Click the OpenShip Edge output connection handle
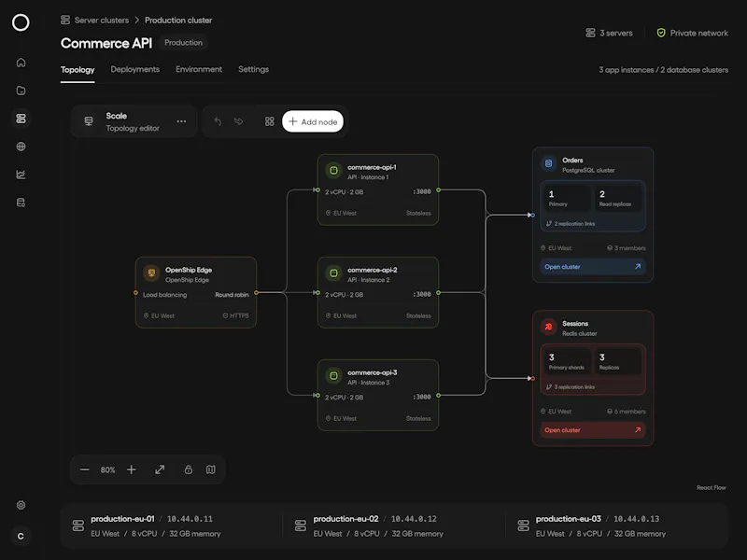 pos(256,293)
